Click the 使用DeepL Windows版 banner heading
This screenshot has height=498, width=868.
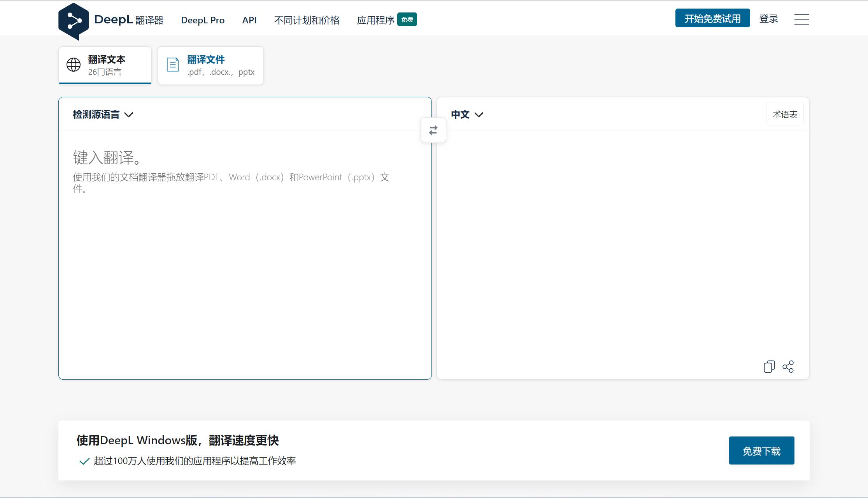[x=177, y=440]
